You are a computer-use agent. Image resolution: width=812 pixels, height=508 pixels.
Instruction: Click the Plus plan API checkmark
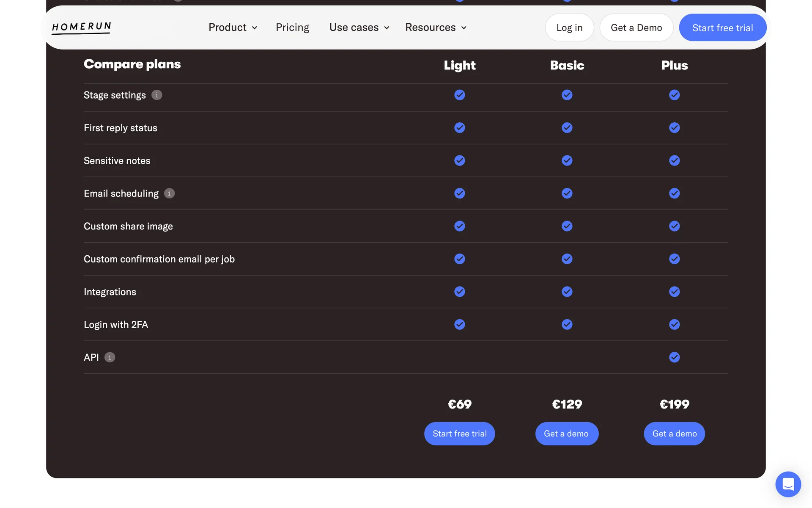coord(674,357)
